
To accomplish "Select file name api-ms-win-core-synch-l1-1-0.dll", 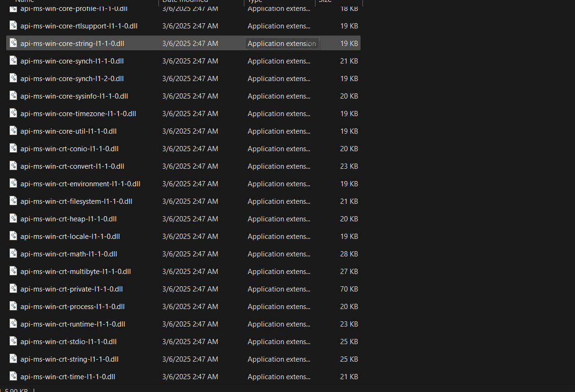I will tap(72, 61).
